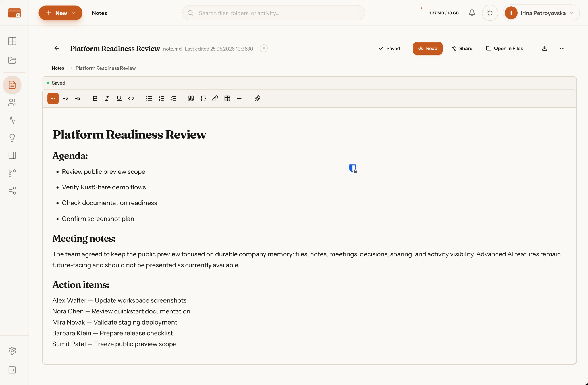This screenshot has height=385, width=588.
Task: Click the Saved indicator with checkmark
Action: [389, 48]
